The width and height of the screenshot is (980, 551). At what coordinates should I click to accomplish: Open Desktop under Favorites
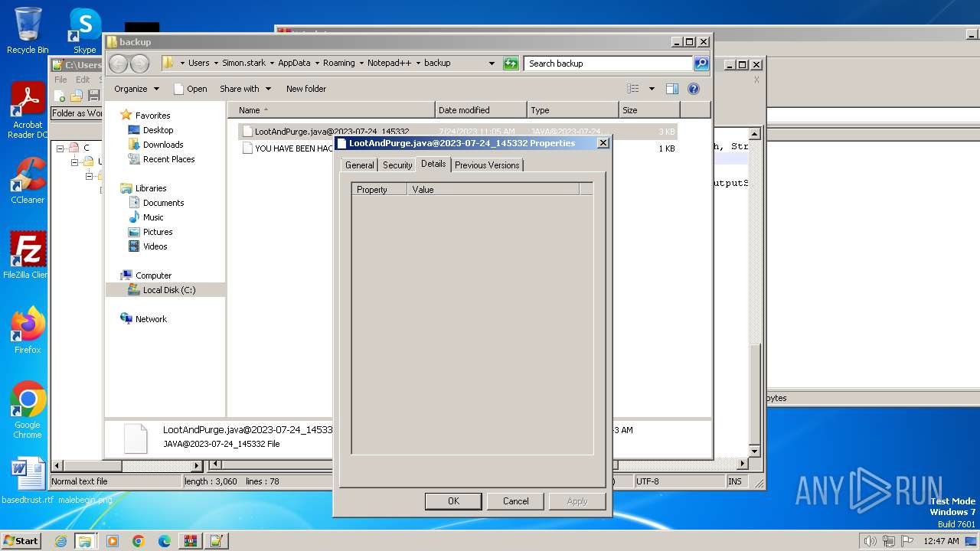[158, 130]
